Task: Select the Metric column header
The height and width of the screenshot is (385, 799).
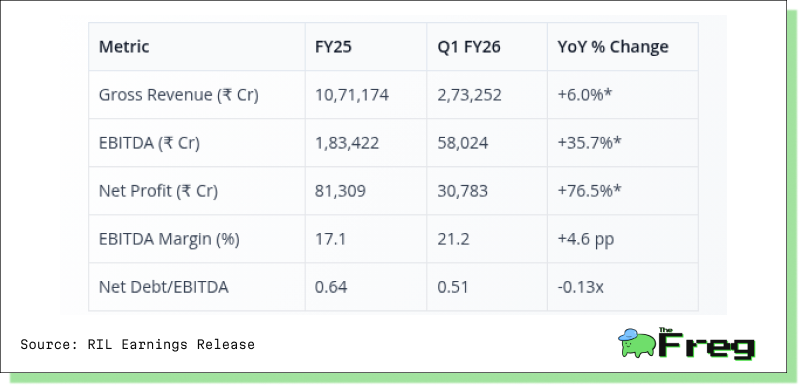Action: [124, 47]
